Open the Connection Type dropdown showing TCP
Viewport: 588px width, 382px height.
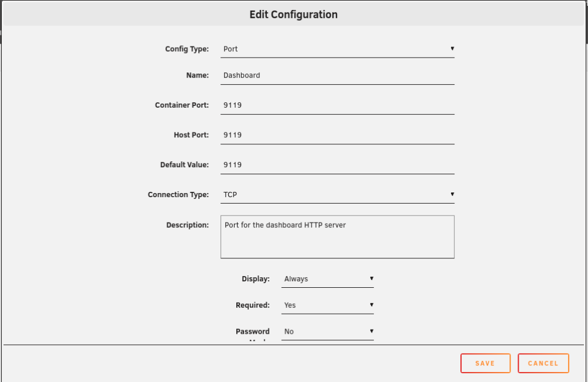click(x=337, y=195)
